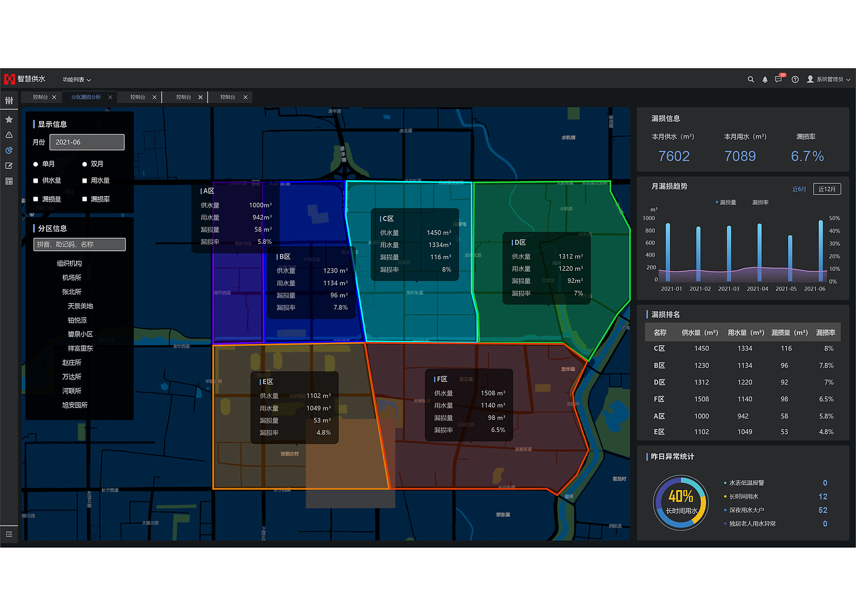
Task: Select 万达所 in the zone tree
Action: coord(72,377)
